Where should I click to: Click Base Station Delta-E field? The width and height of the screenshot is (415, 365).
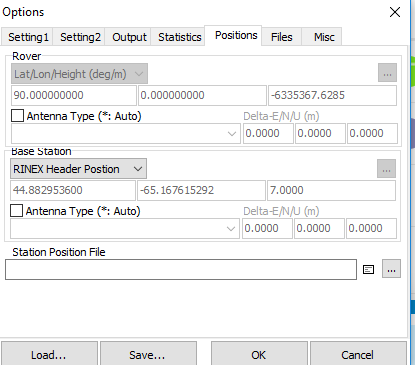(x=267, y=229)
